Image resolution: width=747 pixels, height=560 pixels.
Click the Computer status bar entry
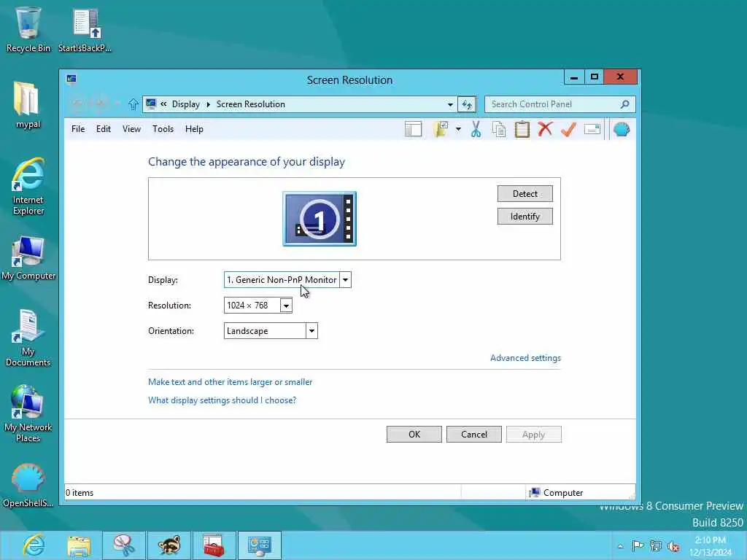coord(556,493)
